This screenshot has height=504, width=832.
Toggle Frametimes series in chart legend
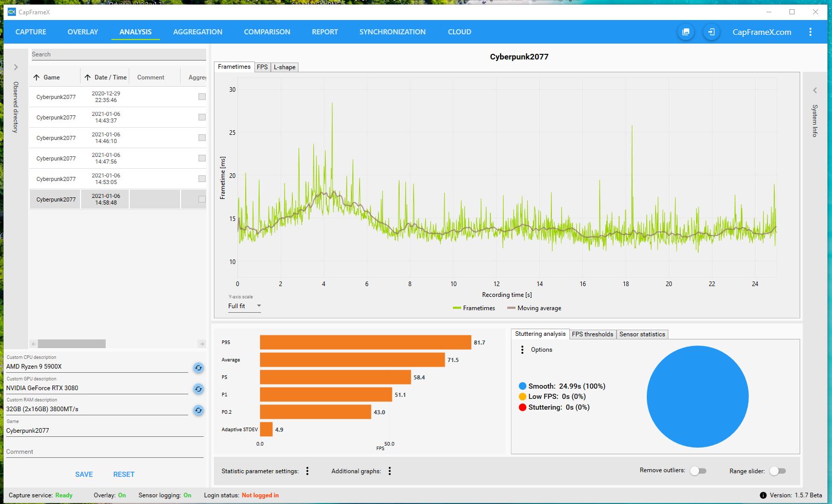pyautogui.click(x=474, y=308)
